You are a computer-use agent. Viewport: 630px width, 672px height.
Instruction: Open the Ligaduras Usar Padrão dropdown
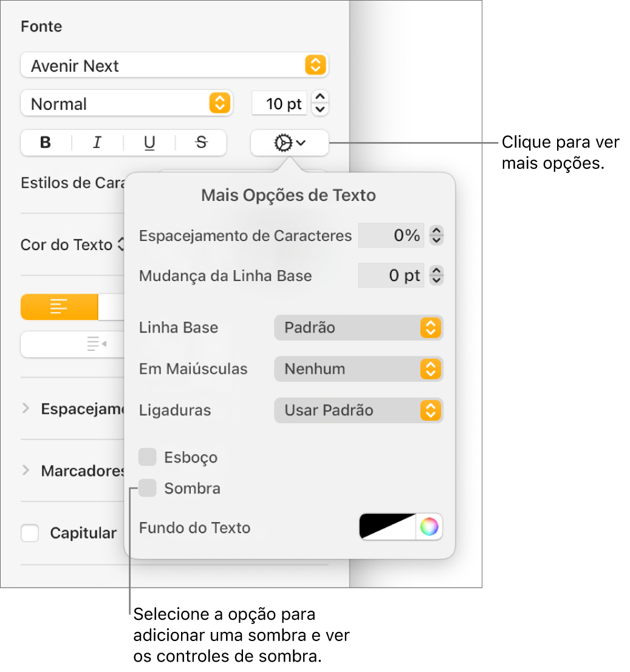coord(358,410)
